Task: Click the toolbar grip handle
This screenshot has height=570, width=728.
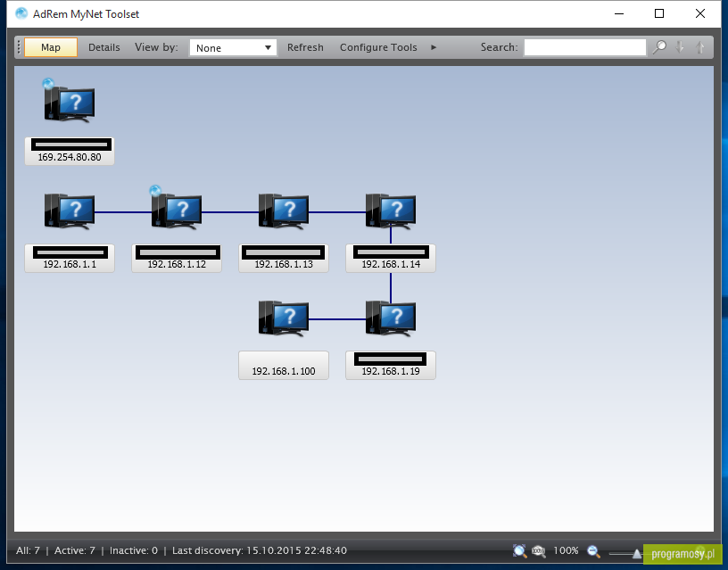Action: (19, 47)
